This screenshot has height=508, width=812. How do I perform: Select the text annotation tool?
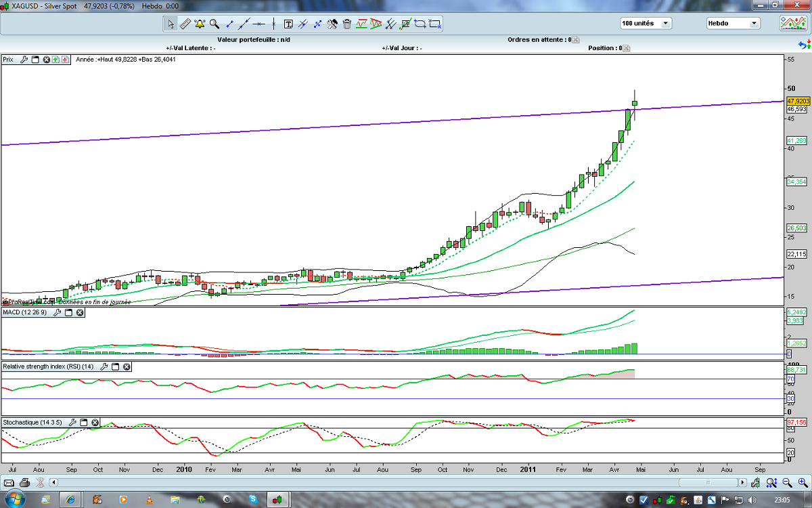pyautogui.click(x=288, y=24)
